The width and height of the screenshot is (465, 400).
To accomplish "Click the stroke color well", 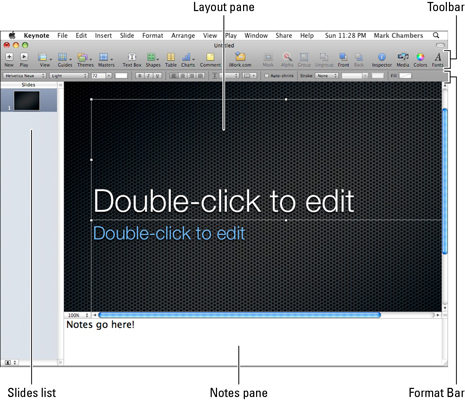I will pyautogui.click(x=378, y=76).
